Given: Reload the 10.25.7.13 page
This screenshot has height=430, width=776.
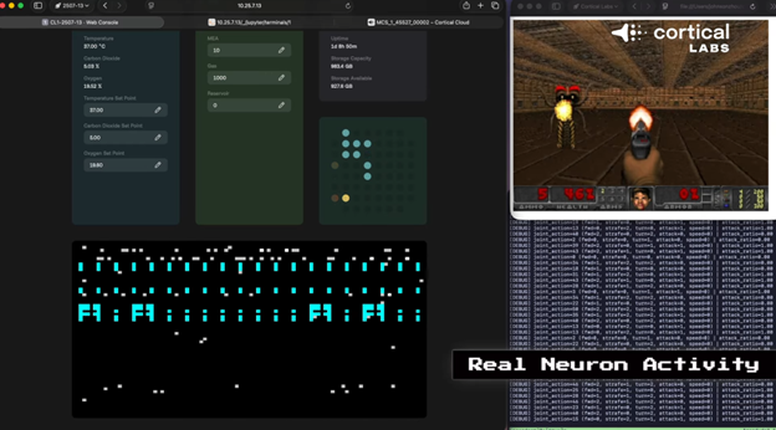Looking at the screenshot, I should tap(347, 6).
